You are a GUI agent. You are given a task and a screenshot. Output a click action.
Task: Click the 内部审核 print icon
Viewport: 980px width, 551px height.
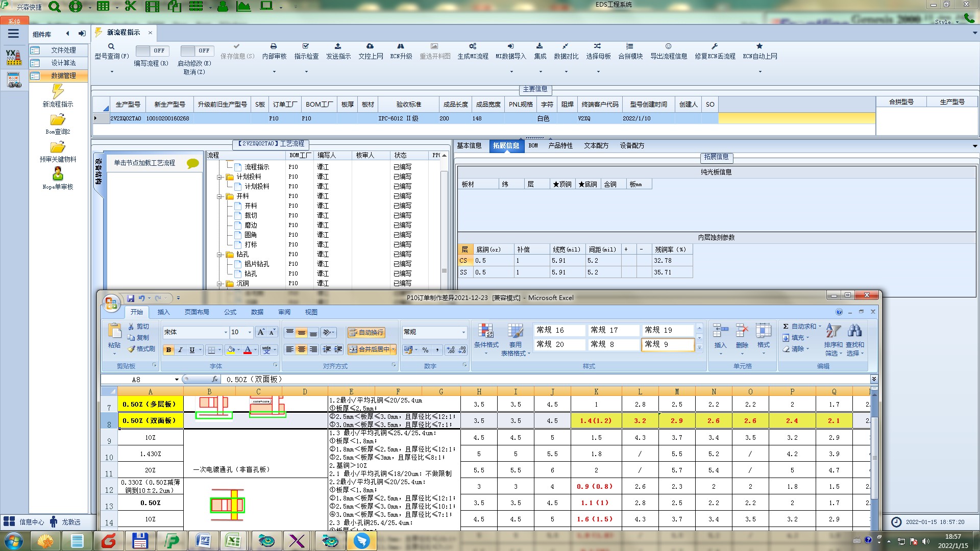tap(274, 46)
